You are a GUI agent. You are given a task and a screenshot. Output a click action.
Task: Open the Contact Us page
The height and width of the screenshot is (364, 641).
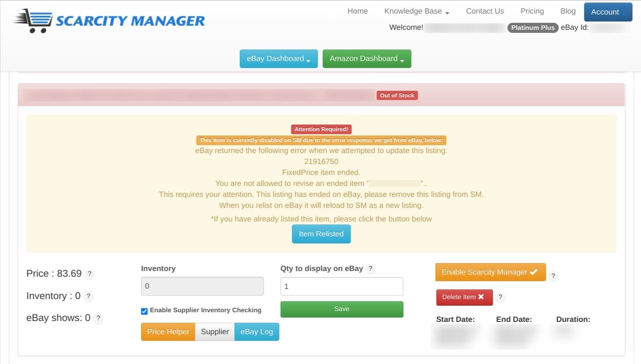pyautogui.click(x=485, y=11)
